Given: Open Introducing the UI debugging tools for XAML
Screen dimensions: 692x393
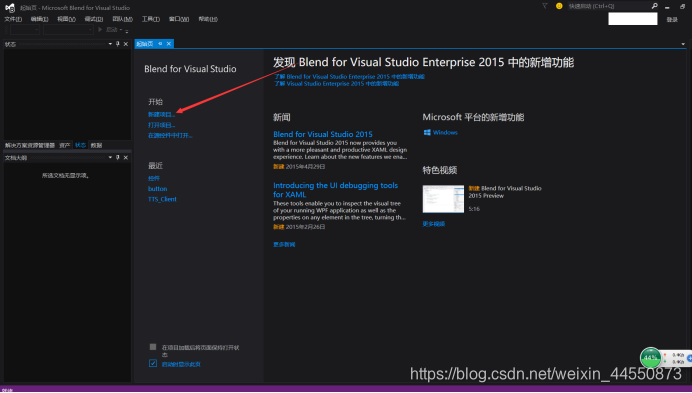Looking at the screenshot, I should [335, 189].
